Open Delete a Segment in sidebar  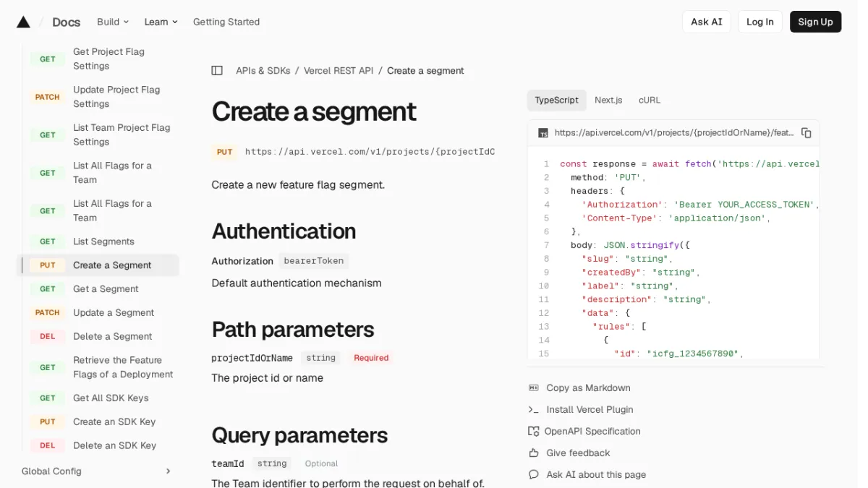click(98, 337)
